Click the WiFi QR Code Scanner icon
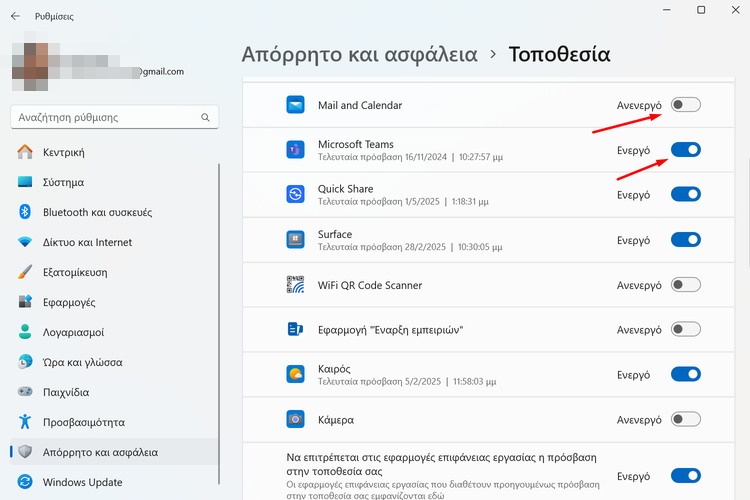750x500 pixels. coord(296,285)
